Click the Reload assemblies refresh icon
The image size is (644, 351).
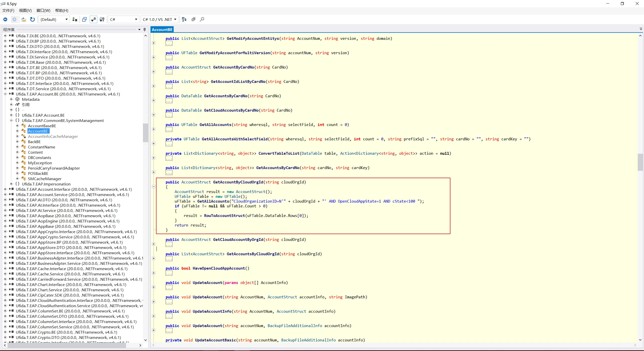pos(33,19)
